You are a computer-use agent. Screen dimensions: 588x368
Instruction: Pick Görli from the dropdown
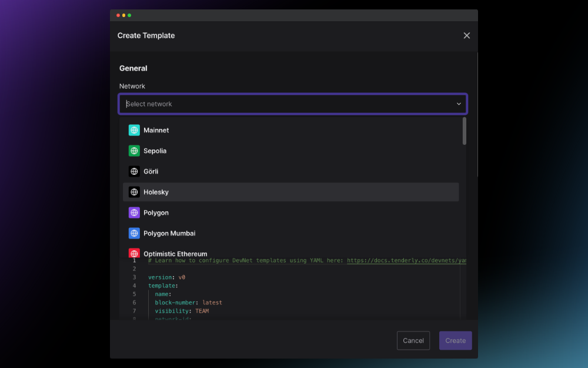(x=290, y=171)
